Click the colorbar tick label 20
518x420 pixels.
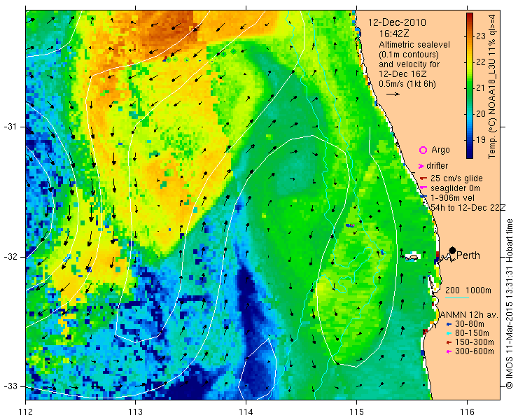coord(481,114)
